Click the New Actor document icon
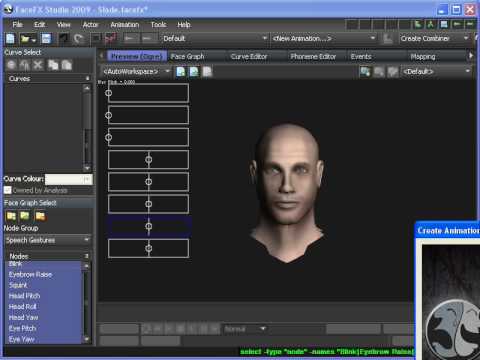 10,39
